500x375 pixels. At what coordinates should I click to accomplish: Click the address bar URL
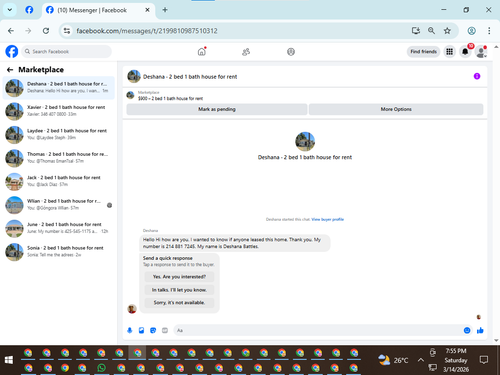pos(147,31)
